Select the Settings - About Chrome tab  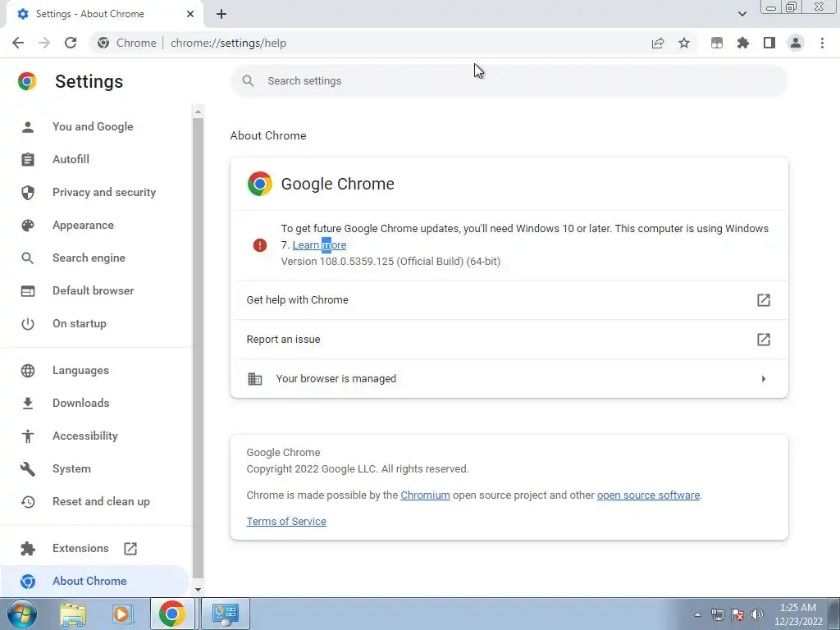click(104, 15)
